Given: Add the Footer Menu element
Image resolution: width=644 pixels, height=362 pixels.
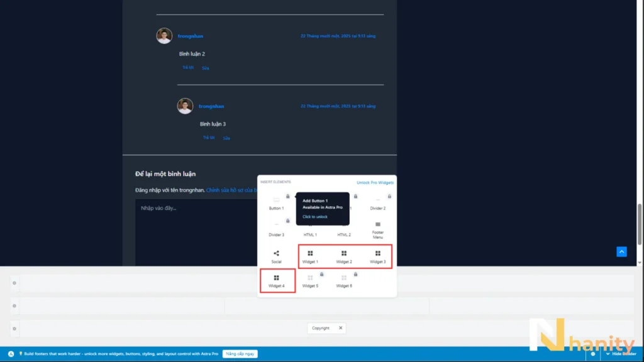Looking at the screenshot, I should pyautogui.click(x=377, y=231).
